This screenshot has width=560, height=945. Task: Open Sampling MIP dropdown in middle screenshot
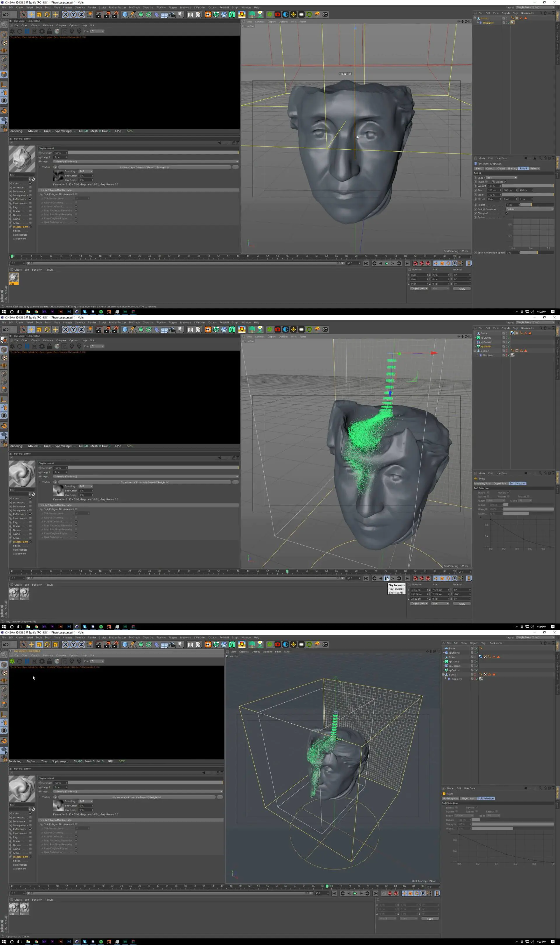pos(86,486)
